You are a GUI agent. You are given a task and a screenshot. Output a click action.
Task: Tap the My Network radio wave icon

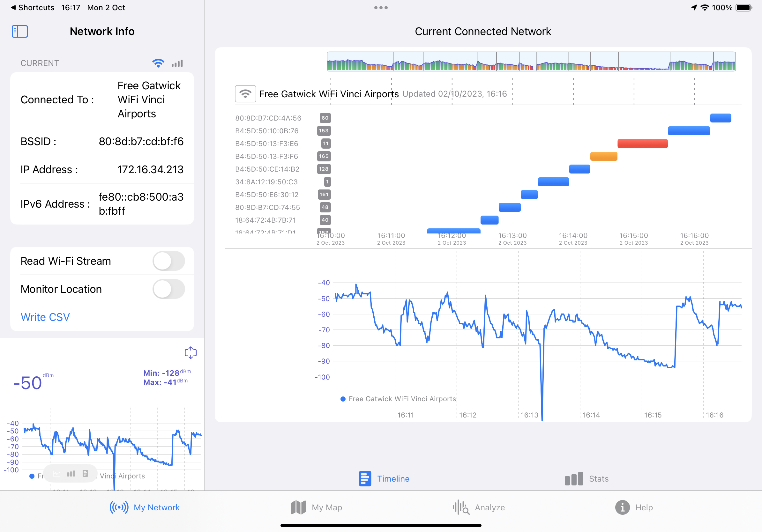click(x=119, y=507)
